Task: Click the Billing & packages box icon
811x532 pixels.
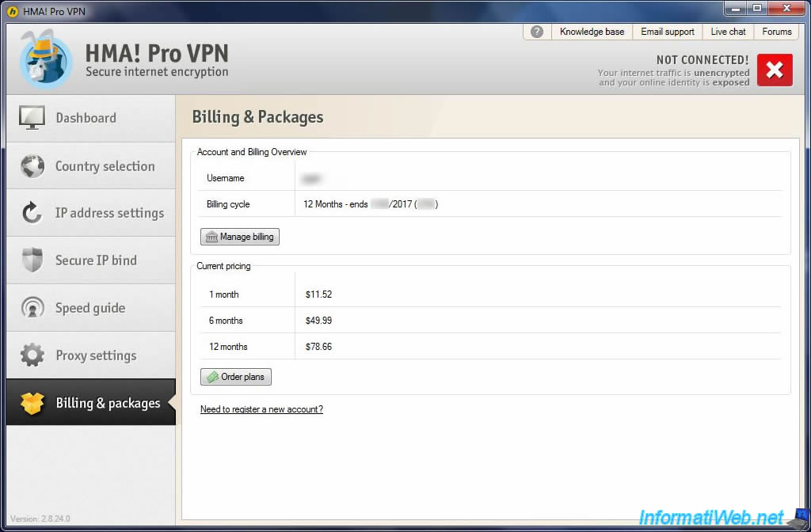Action: (32, 403)
